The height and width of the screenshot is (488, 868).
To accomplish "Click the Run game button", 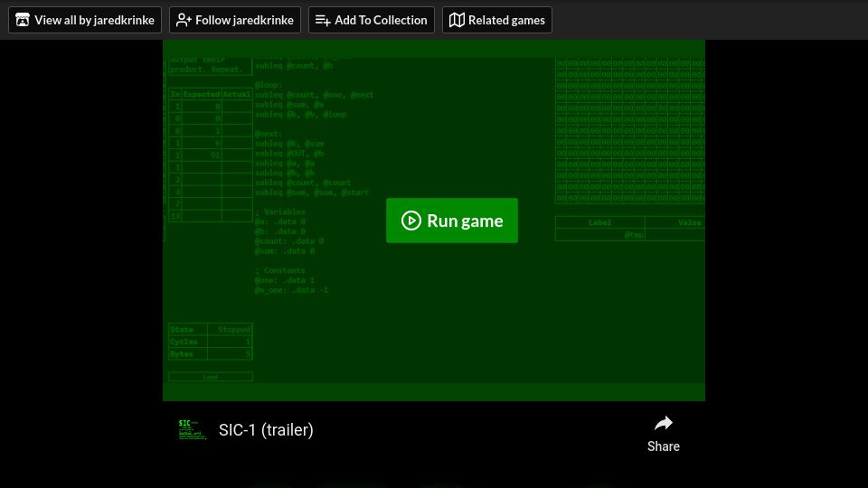I will tap(452, 221).
